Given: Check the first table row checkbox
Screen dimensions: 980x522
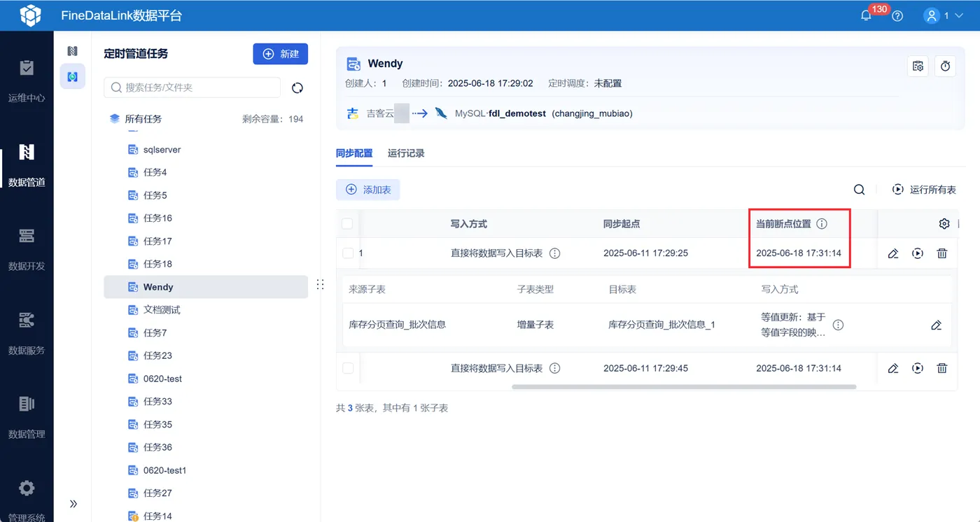Looking at the screenshot, I should pyautogui.click(x=348, y=253).
